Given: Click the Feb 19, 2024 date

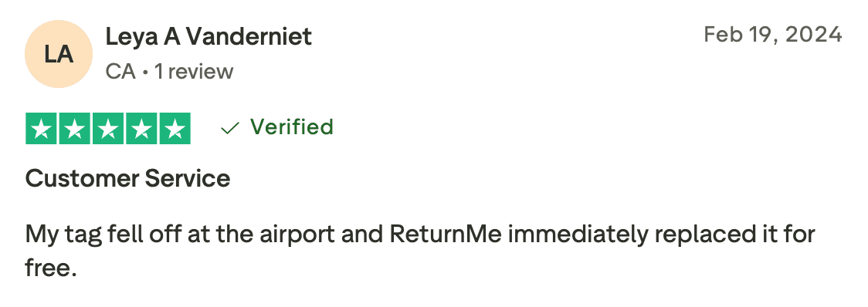Looking at the screenshot, I should (773, 35).
